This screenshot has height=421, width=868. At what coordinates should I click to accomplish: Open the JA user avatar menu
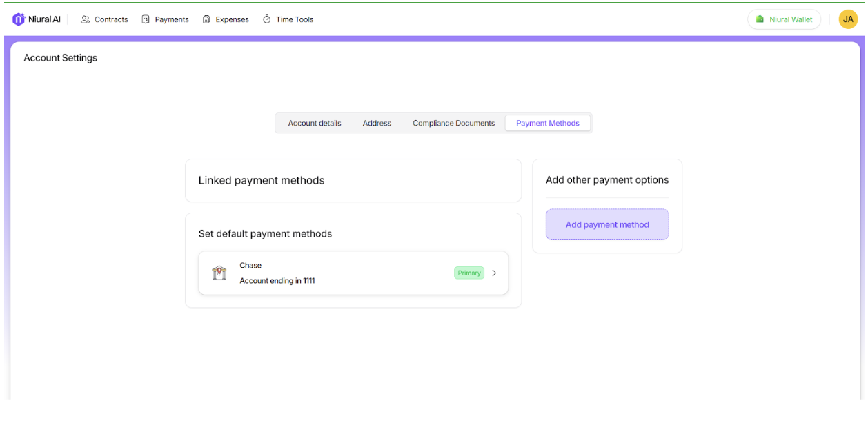tap(848, 19)
